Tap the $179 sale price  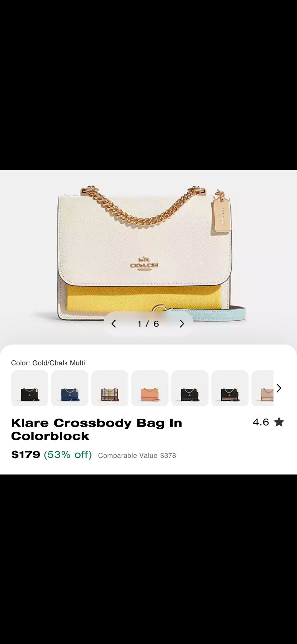[x=26, y=454]
